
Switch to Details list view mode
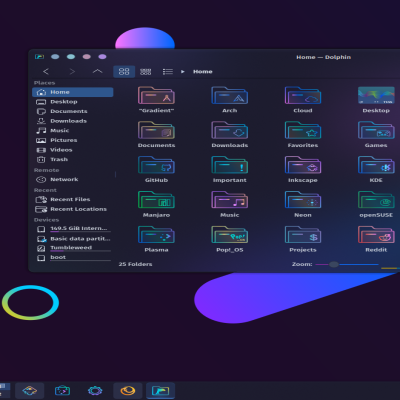(167, 71)
